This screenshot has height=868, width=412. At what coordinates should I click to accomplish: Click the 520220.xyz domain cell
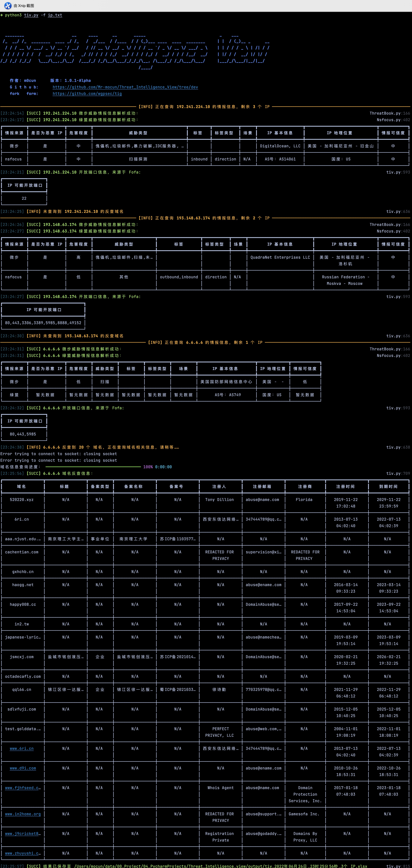[x=22, y=499]
